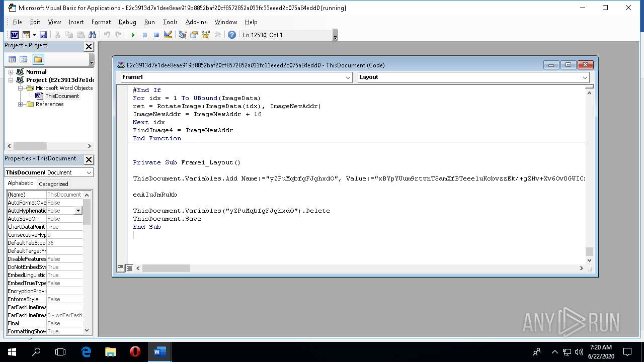Image resolution: width=644 pixels, height=362 pixels.
Task: Click the 'ThisDocument.Save' code line
Action: (x=167, y=219)
